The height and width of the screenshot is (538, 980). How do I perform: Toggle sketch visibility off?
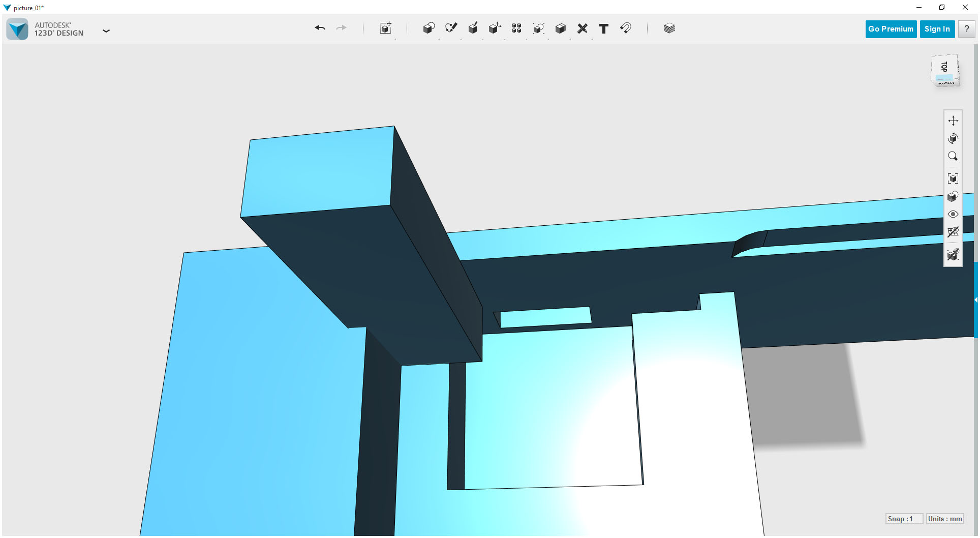tap(953, 255)
